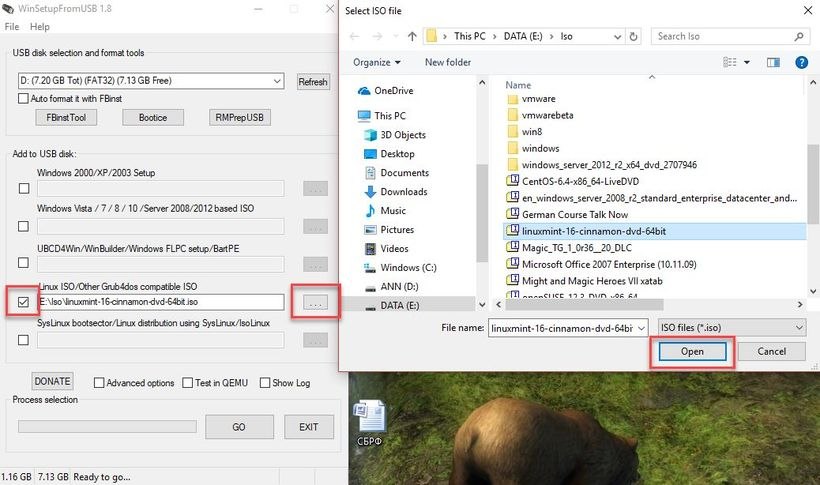Open the 3D Objects folder in sidebar
The height and width of the screenshot is (485, 820).
click(402, 135)
